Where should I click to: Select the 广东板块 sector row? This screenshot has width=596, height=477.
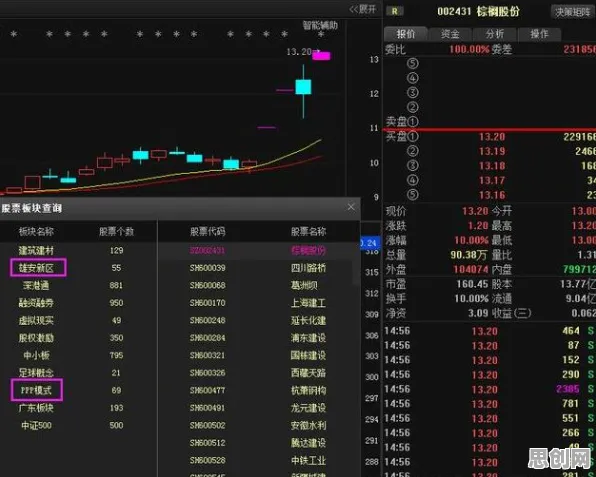coord(78,408)
